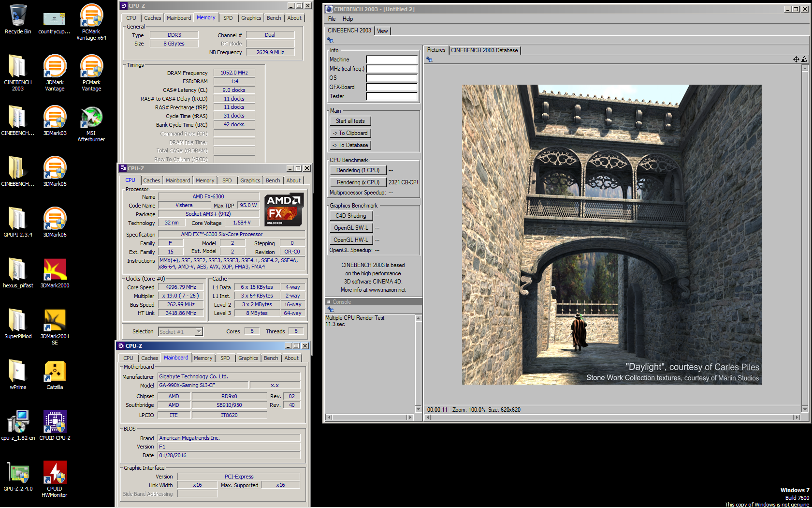Click the OS input field
This screenshot has height=508, width=812.
pos(391,78)
